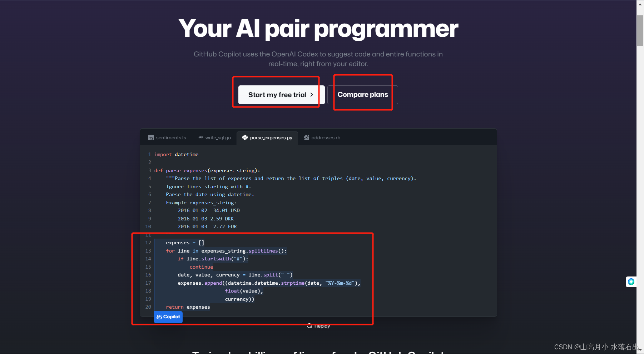
Task: Click the arrow inside Start my free trial
Action: (x=312, y=95)
